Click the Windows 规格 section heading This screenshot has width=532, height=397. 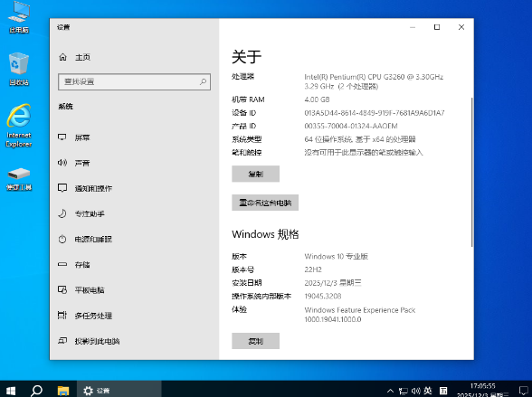click(x=265, y=234)
